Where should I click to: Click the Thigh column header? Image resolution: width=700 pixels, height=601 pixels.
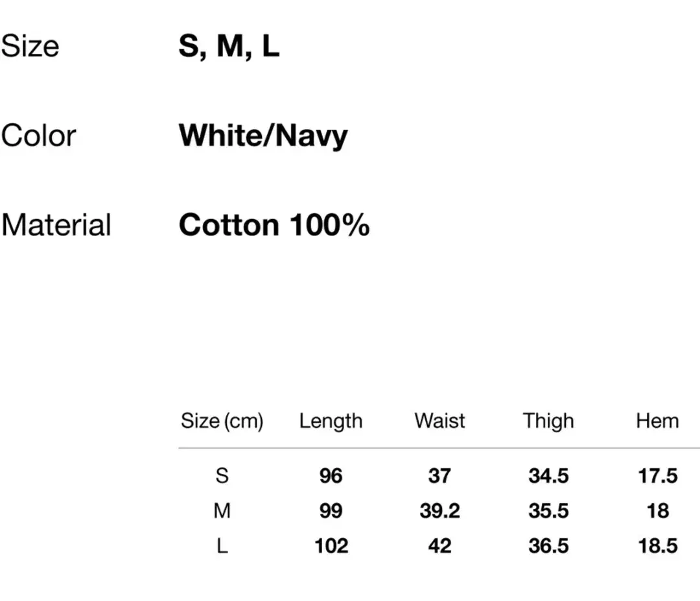(548, 421)
